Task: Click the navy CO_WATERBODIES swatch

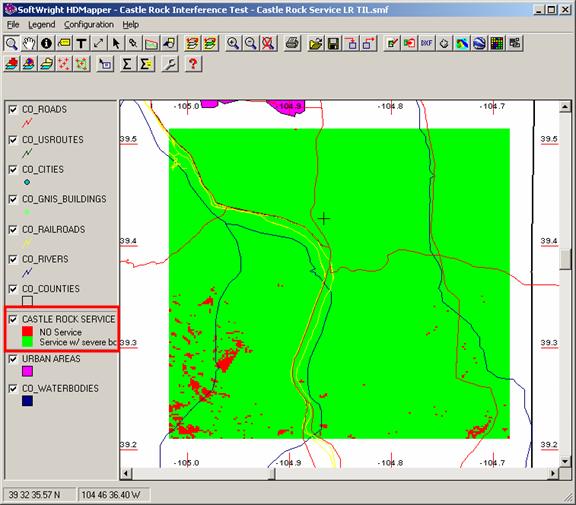Action: 27,401
